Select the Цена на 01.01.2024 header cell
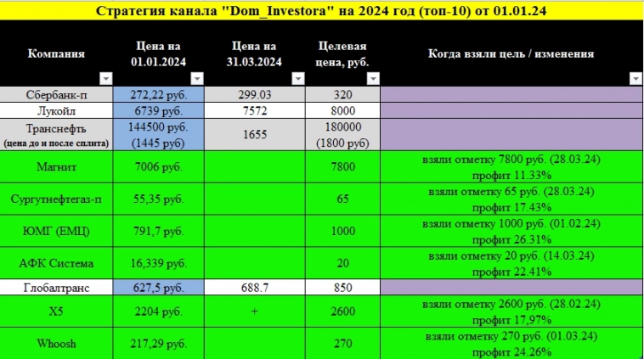 159,53
